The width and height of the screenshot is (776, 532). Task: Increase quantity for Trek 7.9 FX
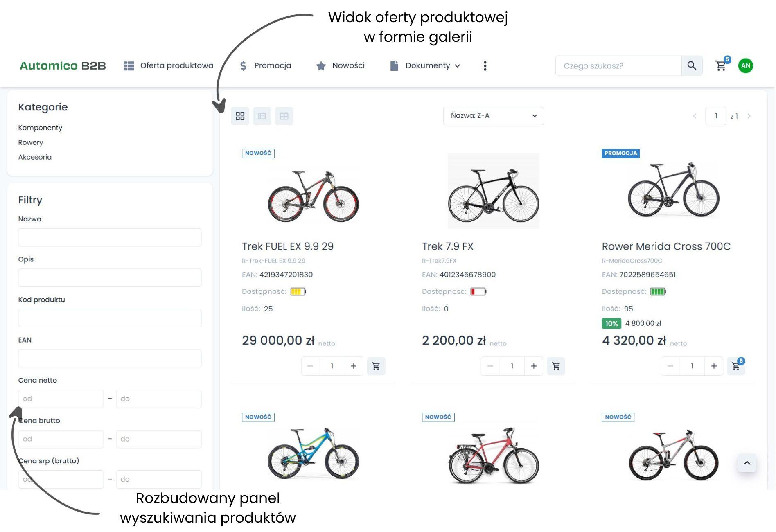534,366
